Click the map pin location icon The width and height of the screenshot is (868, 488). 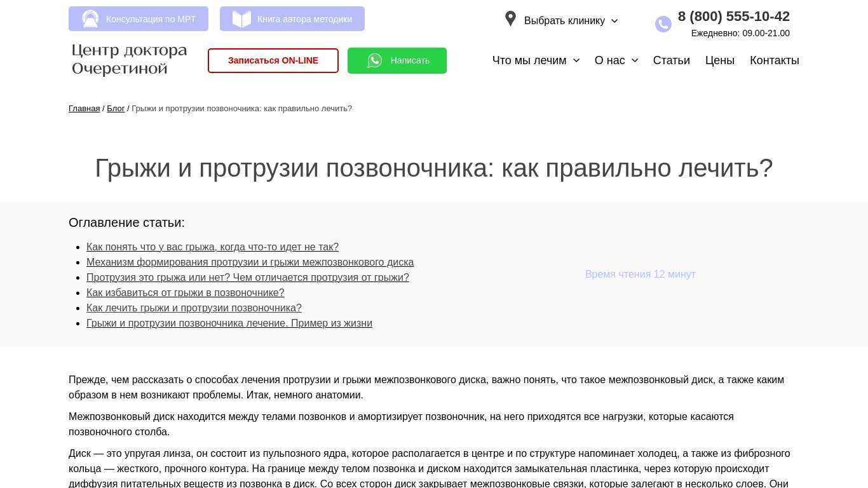(510, 19)
